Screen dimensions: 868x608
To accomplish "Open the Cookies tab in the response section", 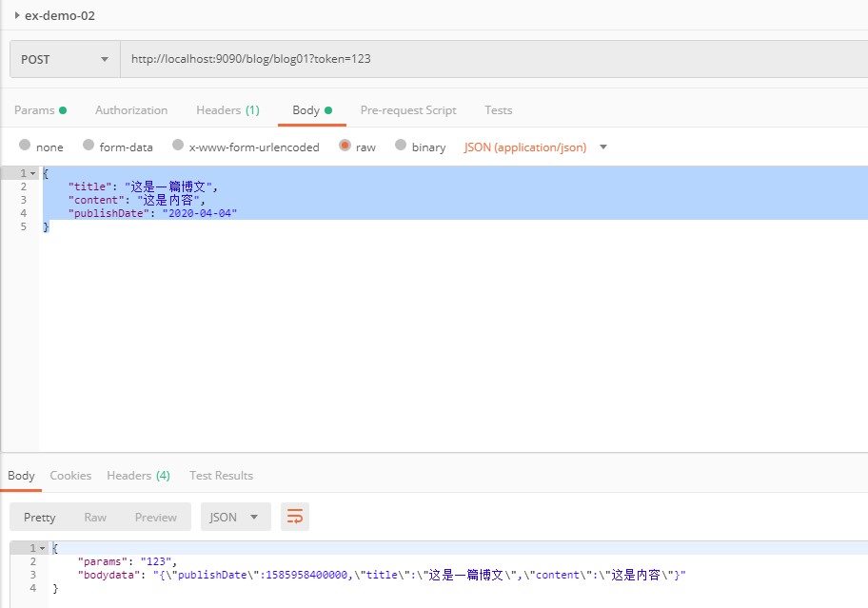I will pos(70,475).
